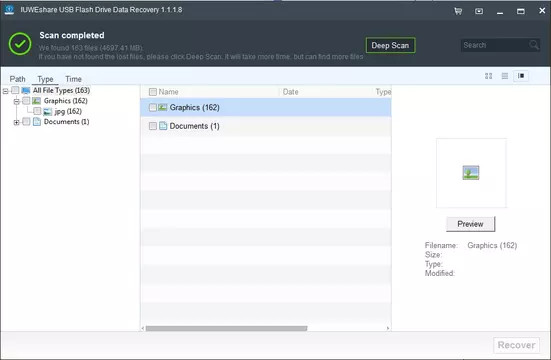Click the Documents page icon in tree
This screenshot has height=360, width=551.
coord(37,122)
